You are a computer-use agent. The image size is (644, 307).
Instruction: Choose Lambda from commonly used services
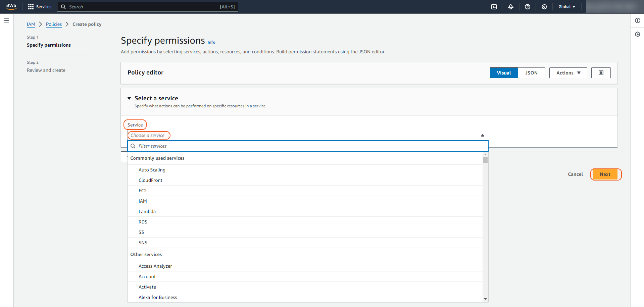point(147,211)
